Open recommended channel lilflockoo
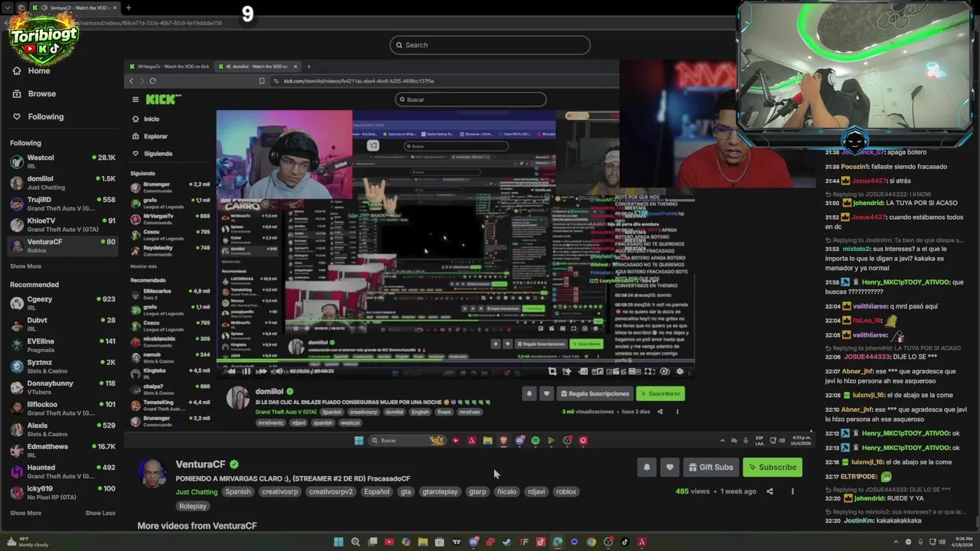980x551 pixels. point(63,409)
